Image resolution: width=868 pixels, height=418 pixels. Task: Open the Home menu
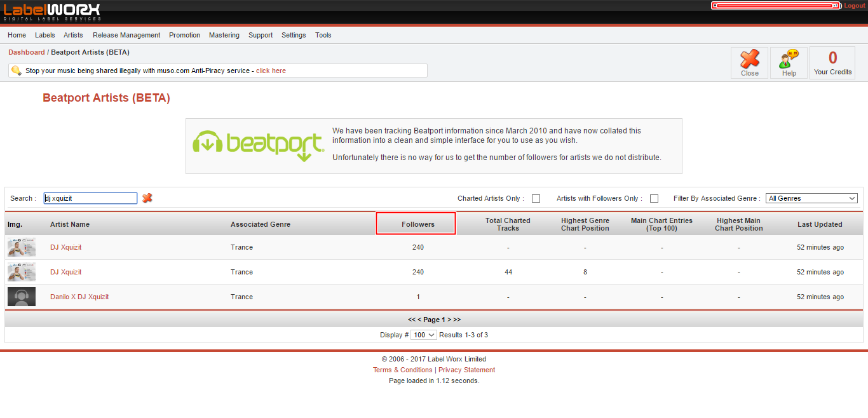pos(17,35)
